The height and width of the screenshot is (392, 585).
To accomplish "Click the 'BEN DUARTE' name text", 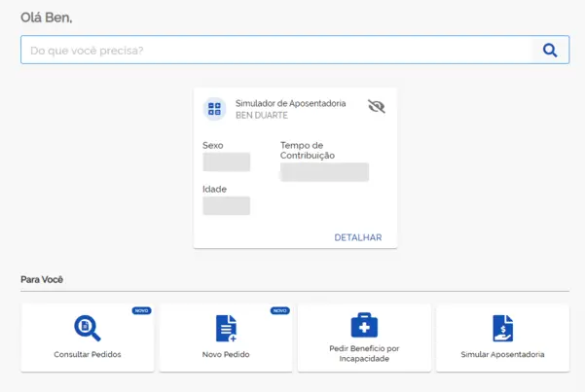I will point(262,115).
